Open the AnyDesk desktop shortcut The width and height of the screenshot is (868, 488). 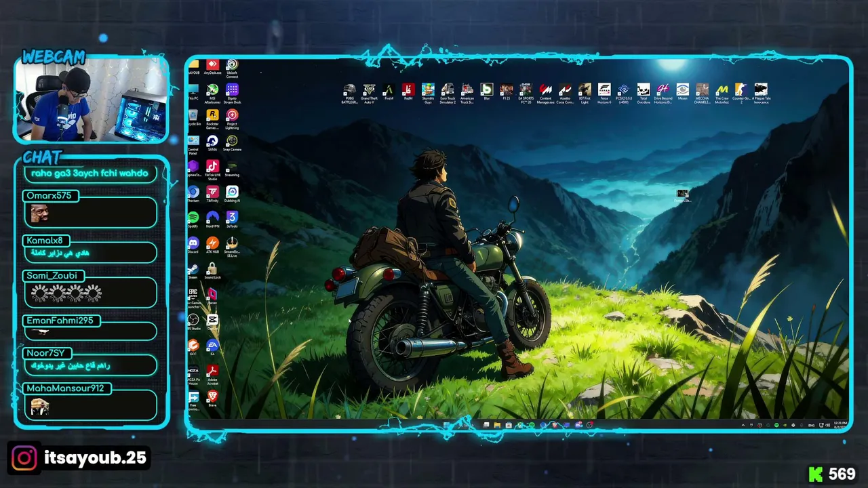tap(212, 67)
